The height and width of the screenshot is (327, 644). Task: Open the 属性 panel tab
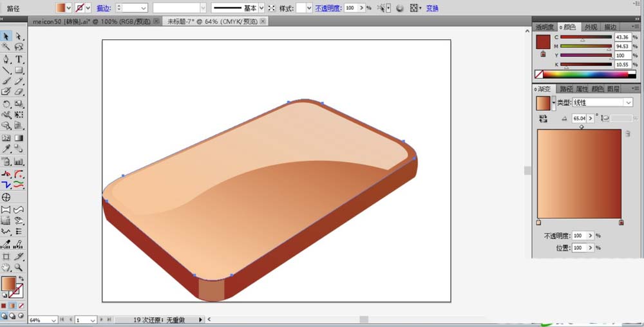(582, 89)
